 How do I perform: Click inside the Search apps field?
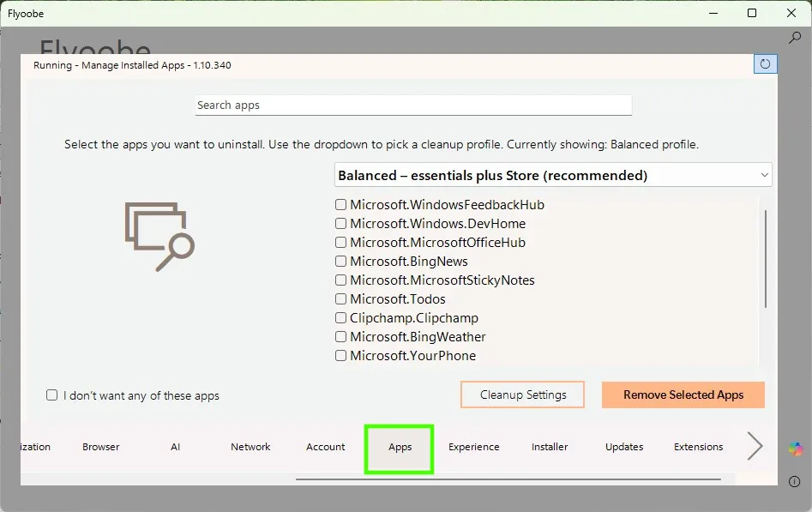tap(413, 105)
